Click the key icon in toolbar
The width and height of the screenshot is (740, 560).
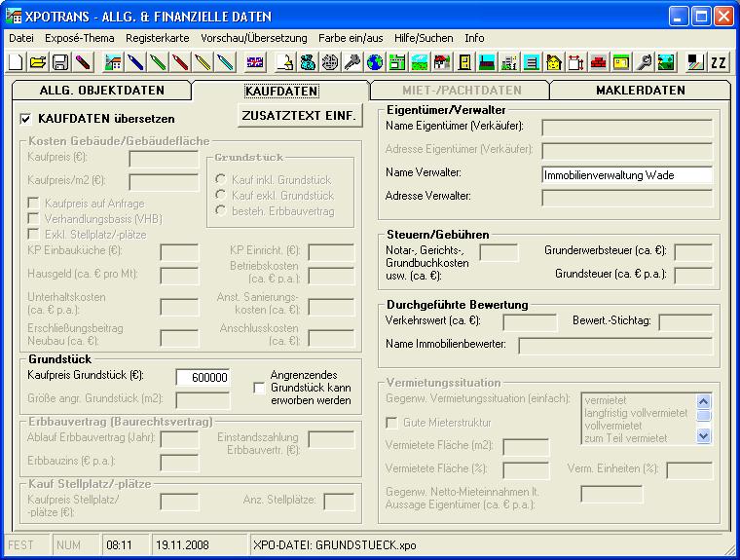coord(352,62)
